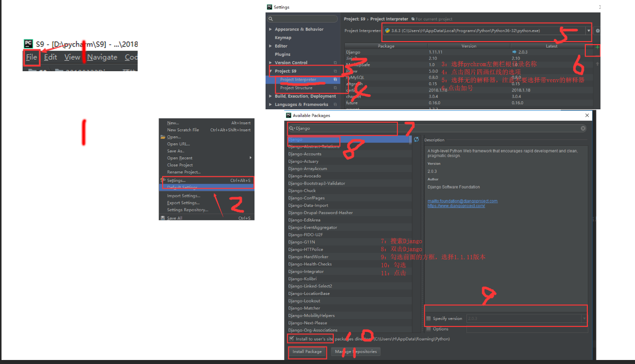The width and height of the screenshot is (635, 364).
Task: Select Django-Data-Import package
Action: pos(349,206)
